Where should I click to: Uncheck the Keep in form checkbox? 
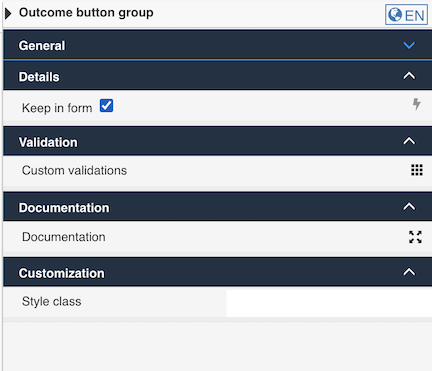click(x=106, y=106)
